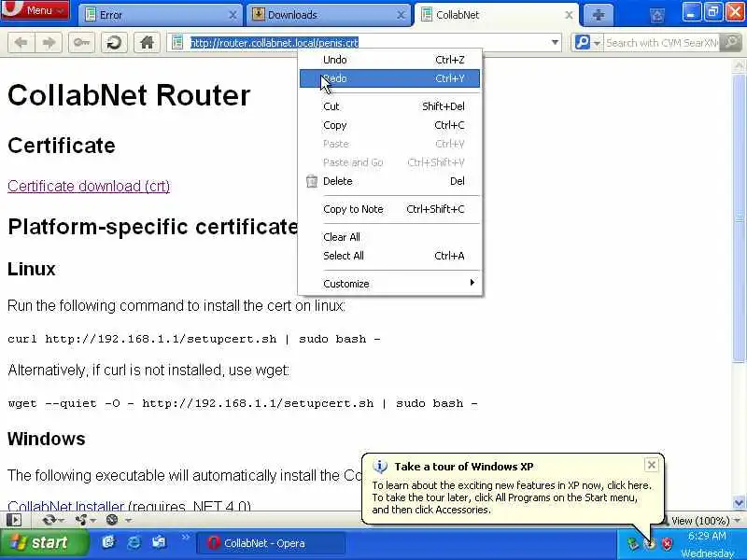This screenshot has width=747, height=560.
Task: Choose Delete in the context menu
Action: (x=389, y=181)
